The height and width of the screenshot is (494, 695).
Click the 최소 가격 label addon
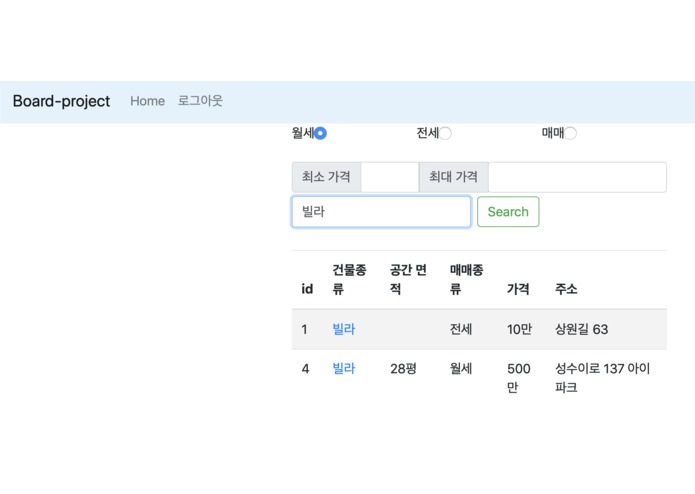click(326, 177)
